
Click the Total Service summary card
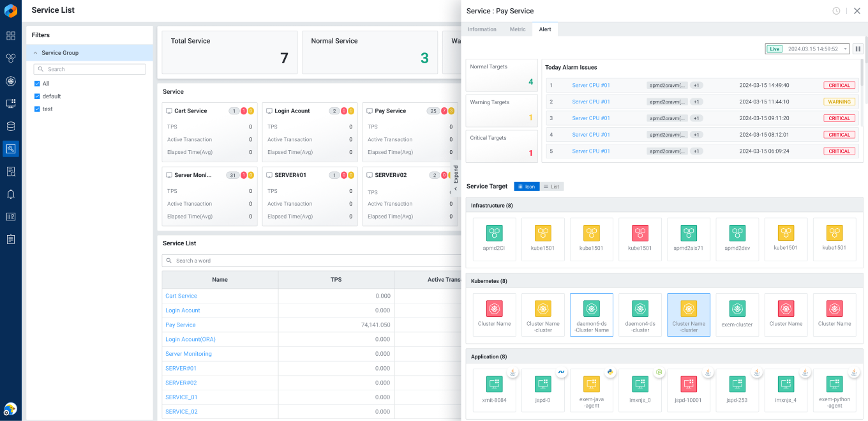(230, 52)
